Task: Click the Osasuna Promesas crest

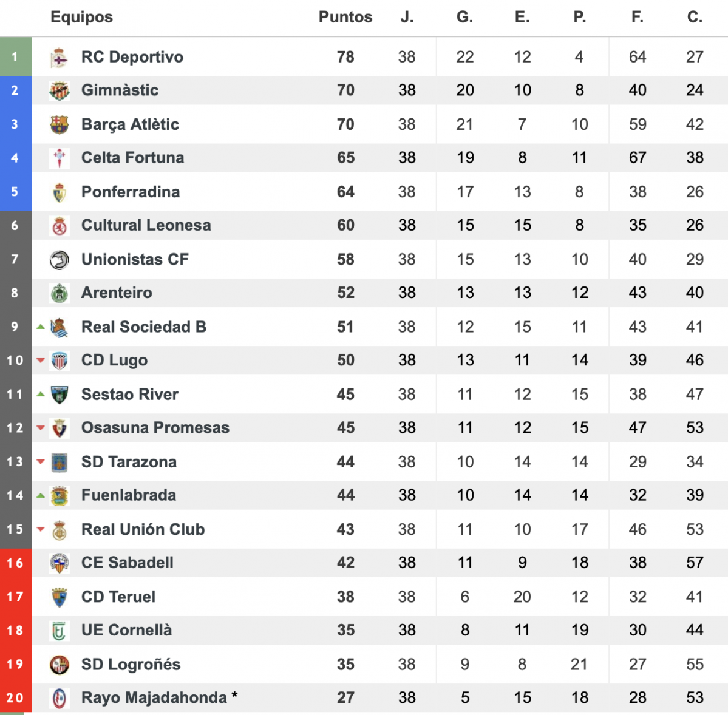Action: click(x=59, y=429)
